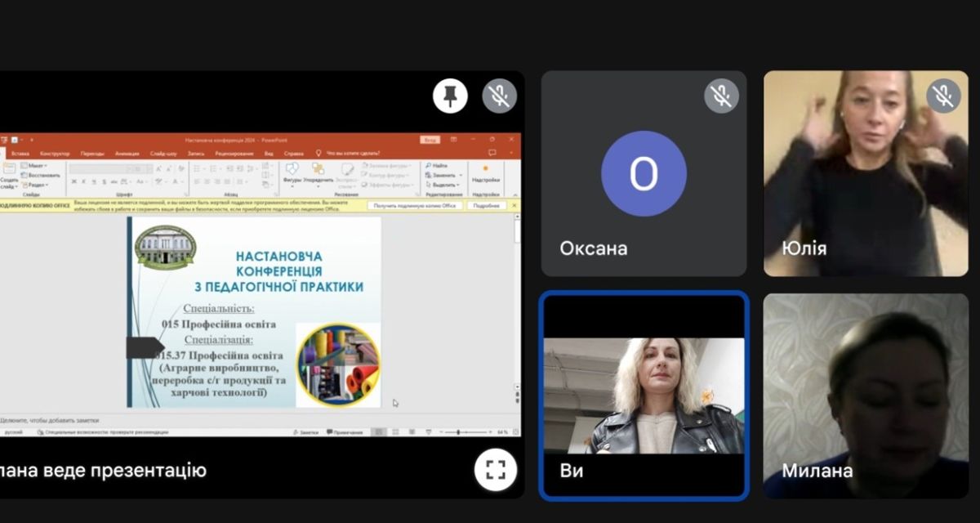The width and height of the screenshot is (980, 523).
Task: Click Найти search in the editing group
Action: (436, 165)
